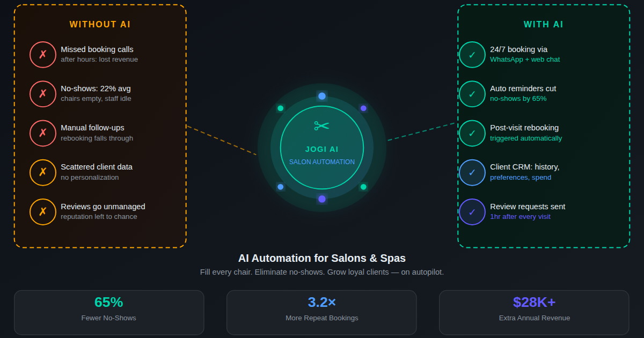Screen dimensions: 644x338
Task: Click the AI Automation for Salons & Spas title
Action: (x=322, y=258)
